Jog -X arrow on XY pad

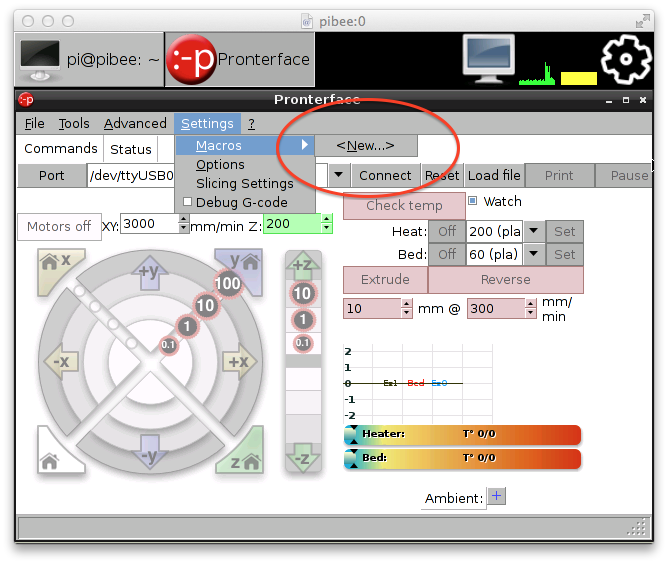tap(61, 362)
